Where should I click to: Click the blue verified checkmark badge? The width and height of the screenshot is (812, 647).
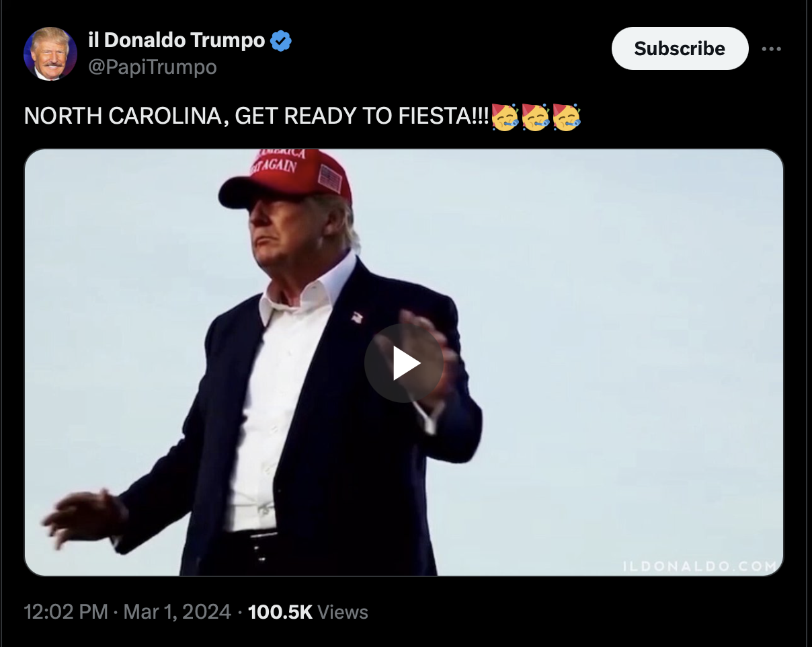pos(280,41)
